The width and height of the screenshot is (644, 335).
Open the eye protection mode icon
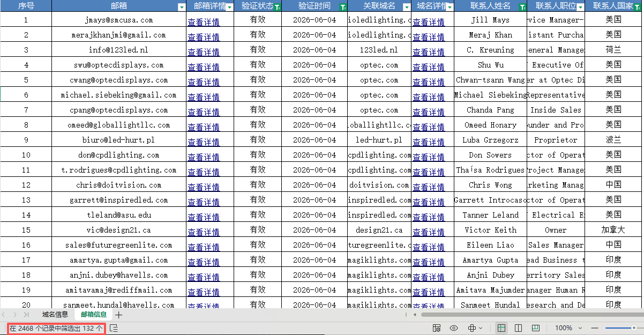click(454, 328)
